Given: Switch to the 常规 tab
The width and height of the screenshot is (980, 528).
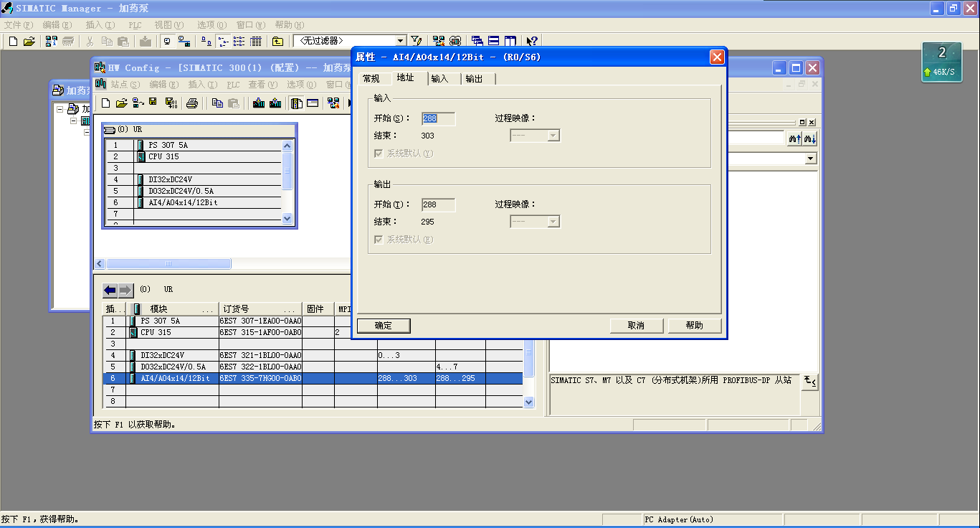Looking at the screenshot, I should [x=371, y=79].
